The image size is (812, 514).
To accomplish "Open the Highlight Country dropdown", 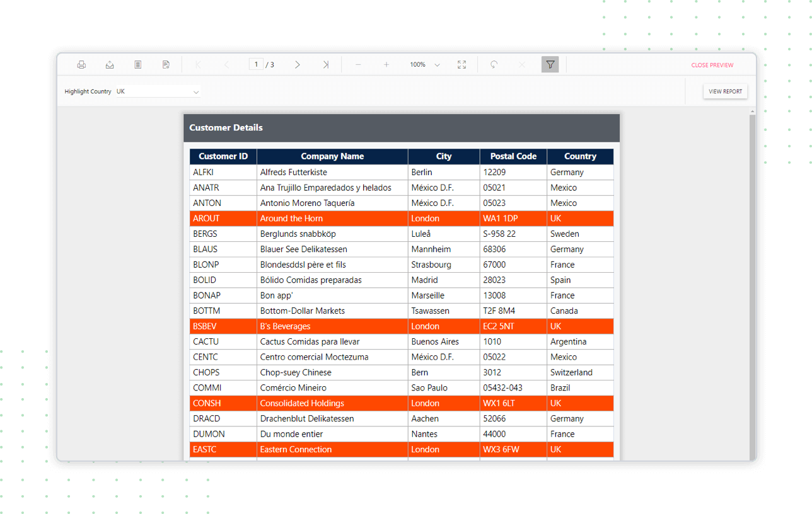I will (158, 91).
